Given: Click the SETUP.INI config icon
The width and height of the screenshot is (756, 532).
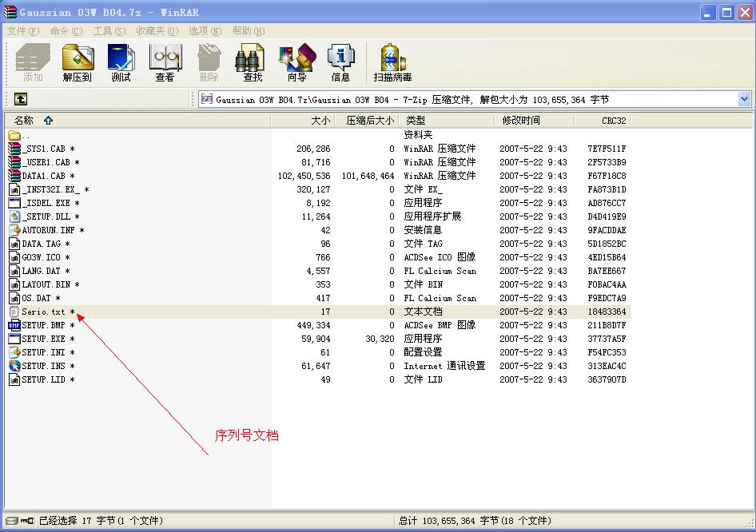Looking at the screenshot, I should [14, 352].
